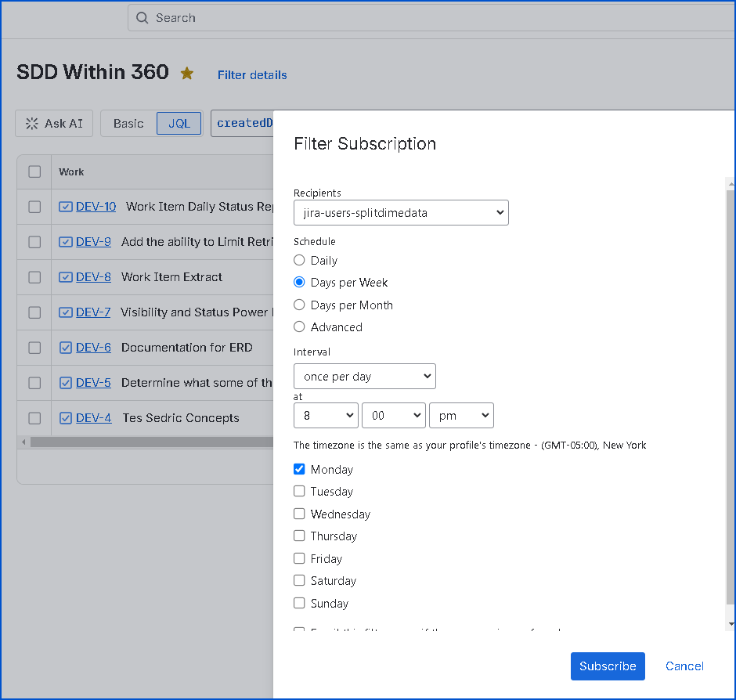Select the row checkbox for DEV-8
The width and height of the screenshot is (736, 700).
tap(34, 277)
